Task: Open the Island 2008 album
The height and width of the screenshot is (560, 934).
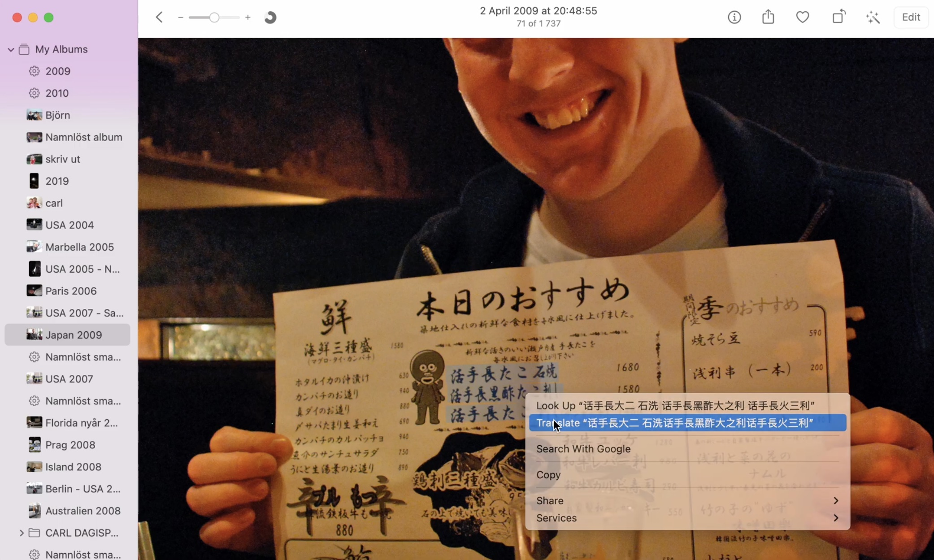Action: 67,467
